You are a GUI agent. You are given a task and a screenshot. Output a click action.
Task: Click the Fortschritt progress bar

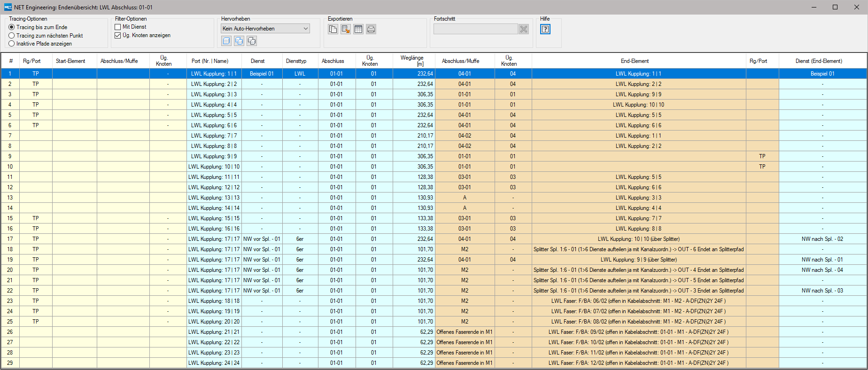click(475, 29)
